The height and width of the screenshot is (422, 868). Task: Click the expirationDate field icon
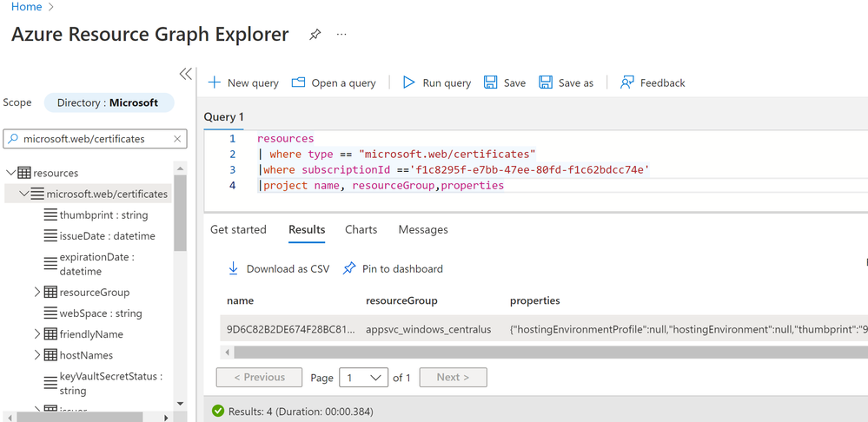(x=50, y=264)
